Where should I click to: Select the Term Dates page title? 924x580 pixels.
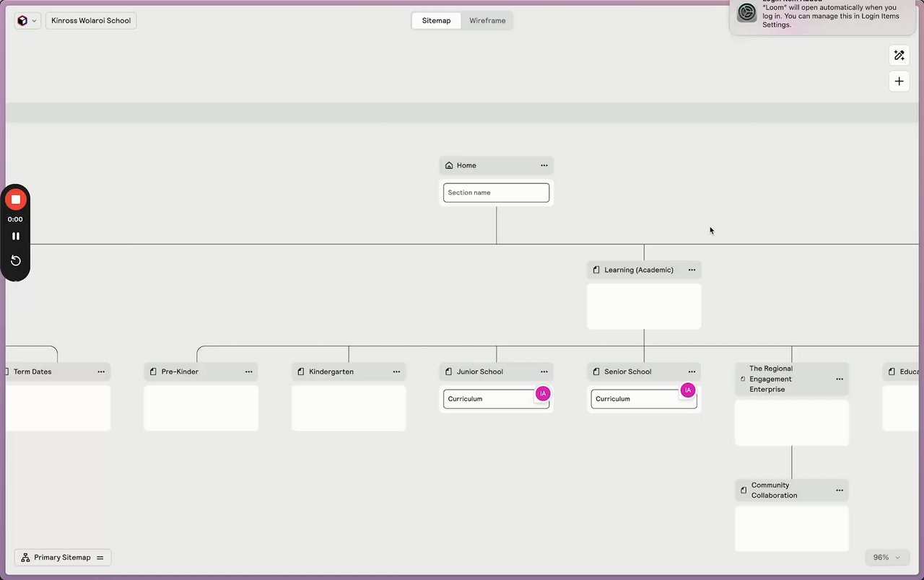coord(32,372)
